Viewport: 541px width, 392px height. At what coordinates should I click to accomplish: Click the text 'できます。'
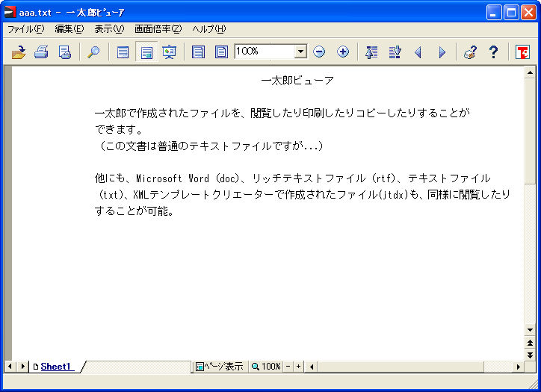pos(119,130)
